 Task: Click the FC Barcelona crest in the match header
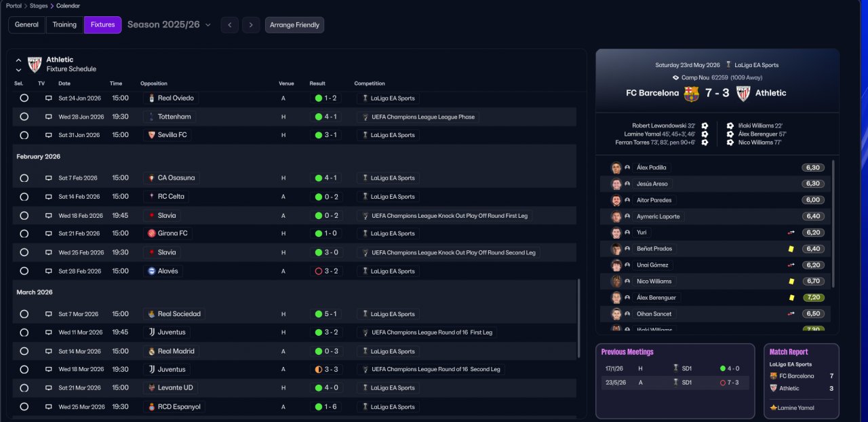[691, 94]
